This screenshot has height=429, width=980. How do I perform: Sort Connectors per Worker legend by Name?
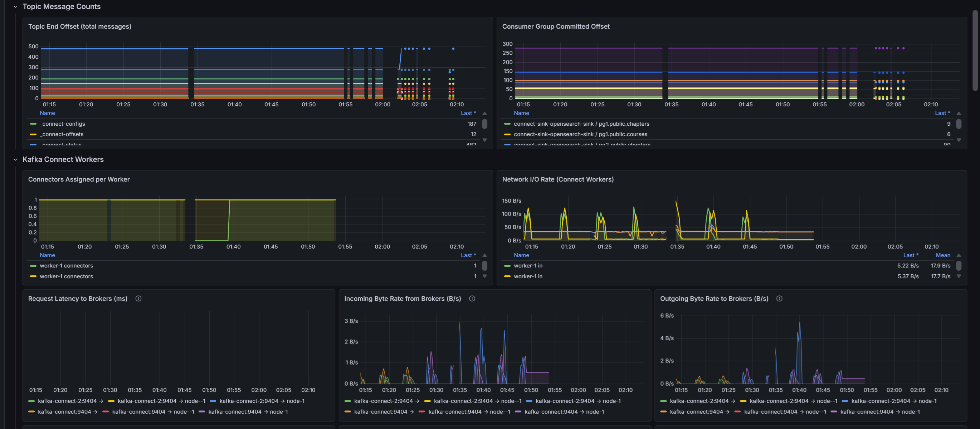tap(48, 255)
